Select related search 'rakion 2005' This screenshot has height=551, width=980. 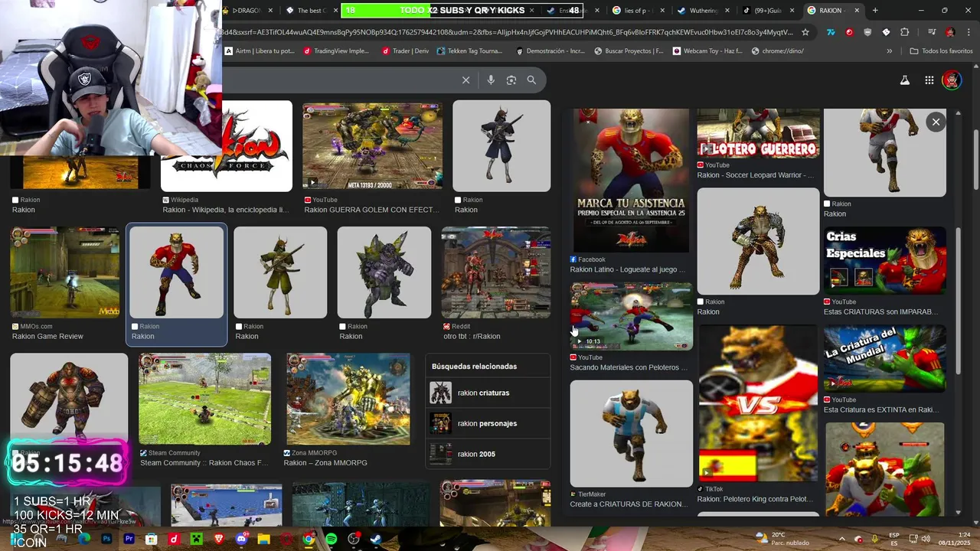pyautogui.click(x=488, y=454)
